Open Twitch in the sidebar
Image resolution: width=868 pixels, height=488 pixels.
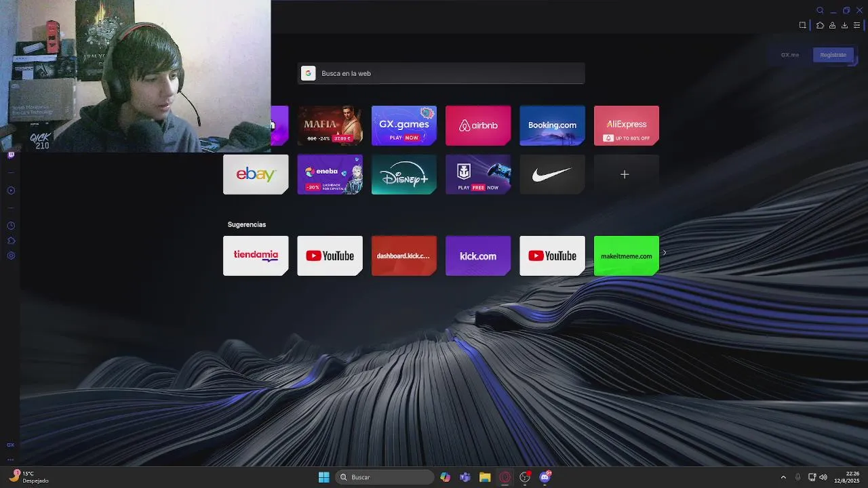pos(11,155)
